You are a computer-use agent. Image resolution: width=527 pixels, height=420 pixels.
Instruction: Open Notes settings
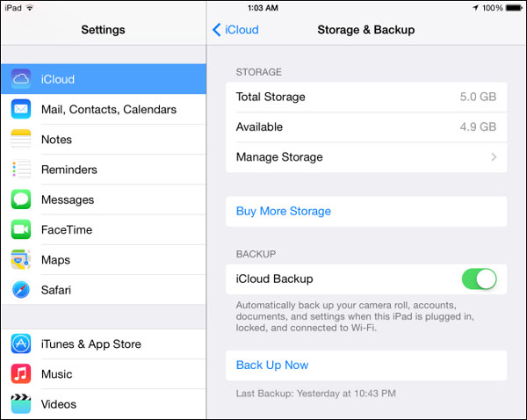click(x=104, y=139)
